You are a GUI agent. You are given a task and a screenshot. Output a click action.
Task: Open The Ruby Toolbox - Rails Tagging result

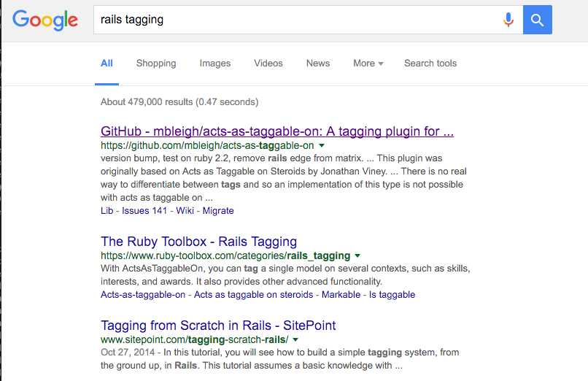198,242
